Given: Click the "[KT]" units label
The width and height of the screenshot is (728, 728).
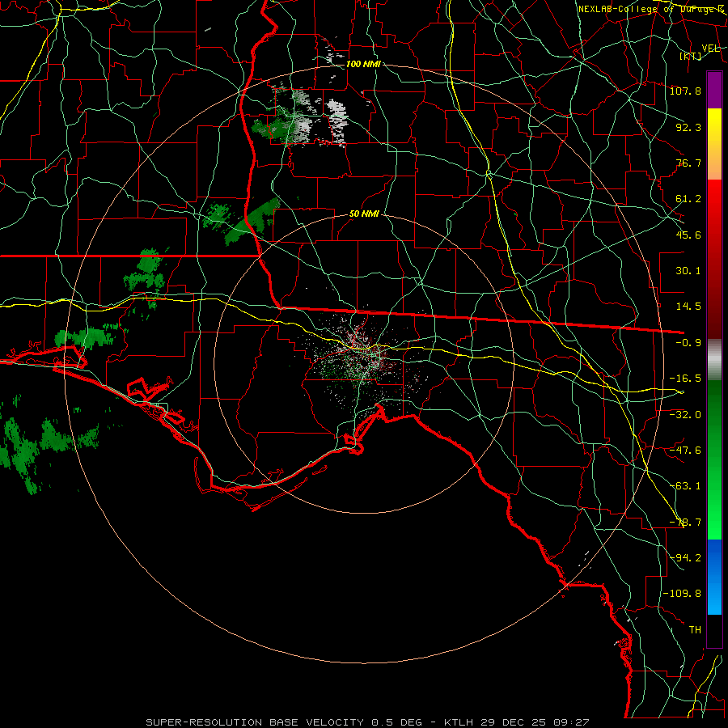Looking at the screenshot, I should [691, 56].
